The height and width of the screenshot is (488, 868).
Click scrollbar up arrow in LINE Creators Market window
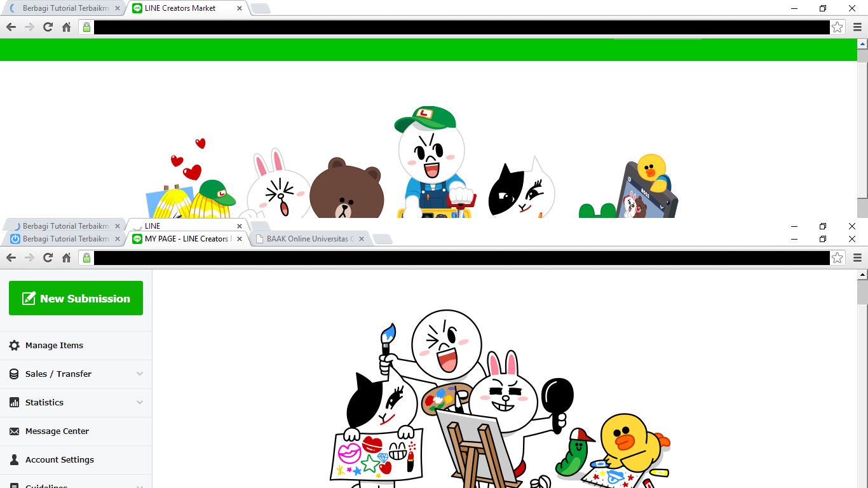pos(862,44)
